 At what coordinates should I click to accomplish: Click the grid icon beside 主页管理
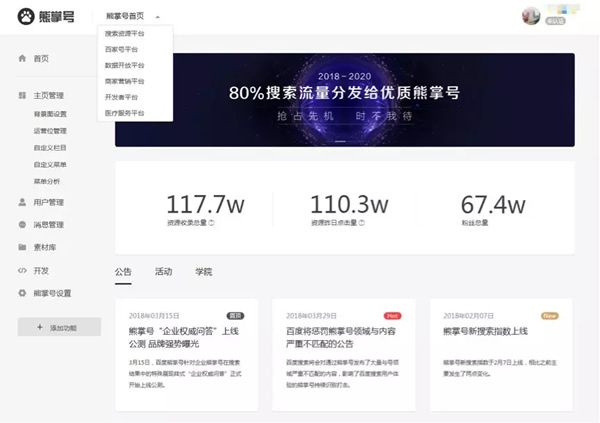click(x=22, y=95)
